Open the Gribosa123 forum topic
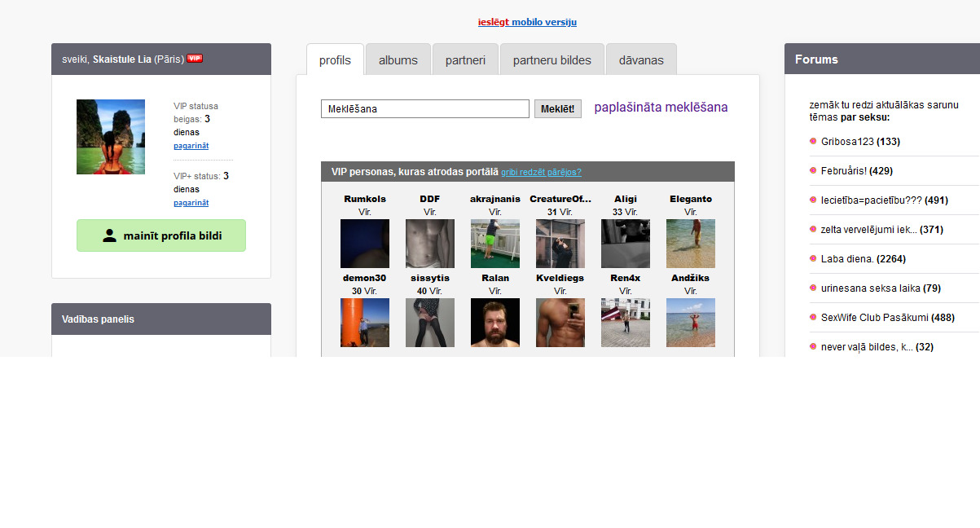 [x=847, y=142]
